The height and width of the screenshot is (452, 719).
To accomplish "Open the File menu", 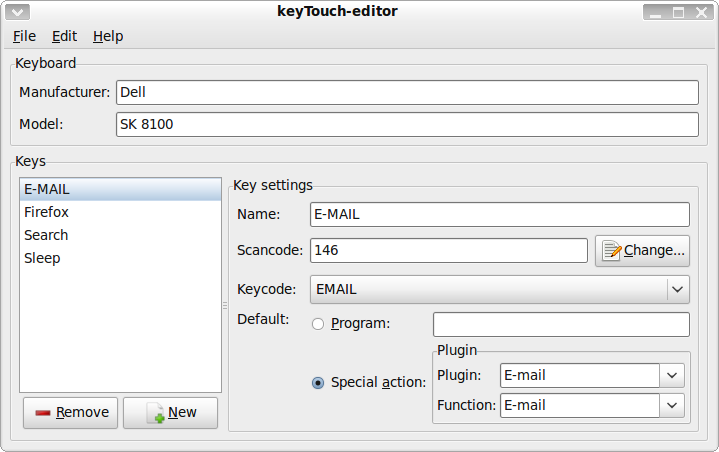I will (x=24, y=36).
